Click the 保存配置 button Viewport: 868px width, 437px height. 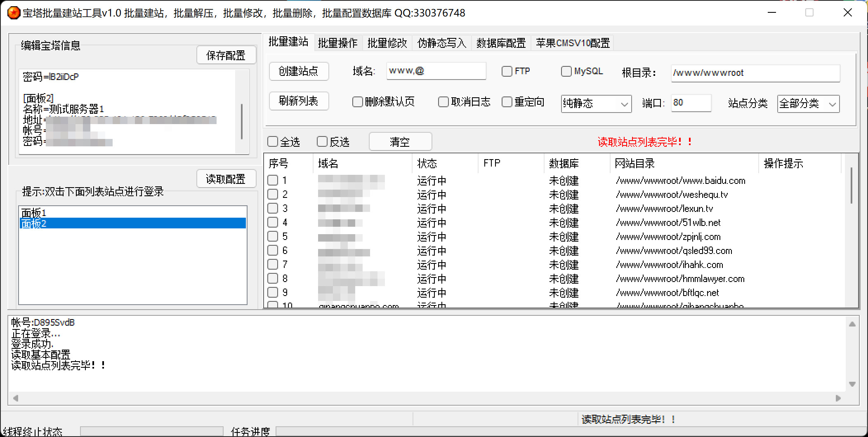(x=226, y=55)
